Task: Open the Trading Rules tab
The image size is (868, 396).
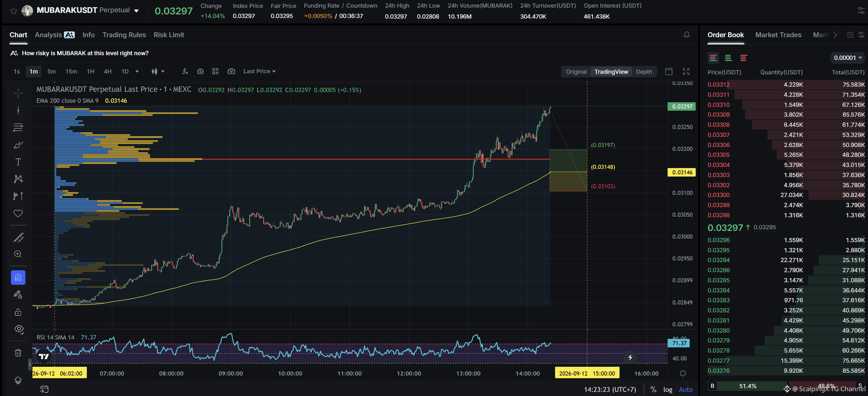Action: click(124, 35)
